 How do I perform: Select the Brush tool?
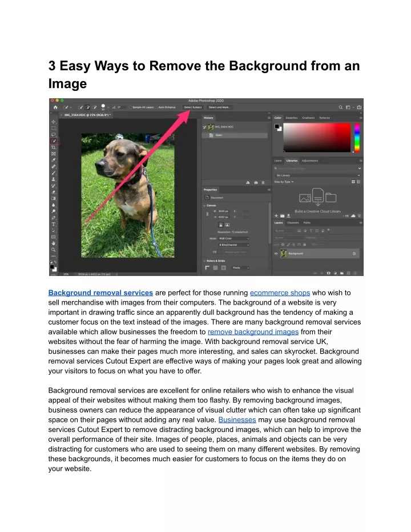(x=54, y=173)
